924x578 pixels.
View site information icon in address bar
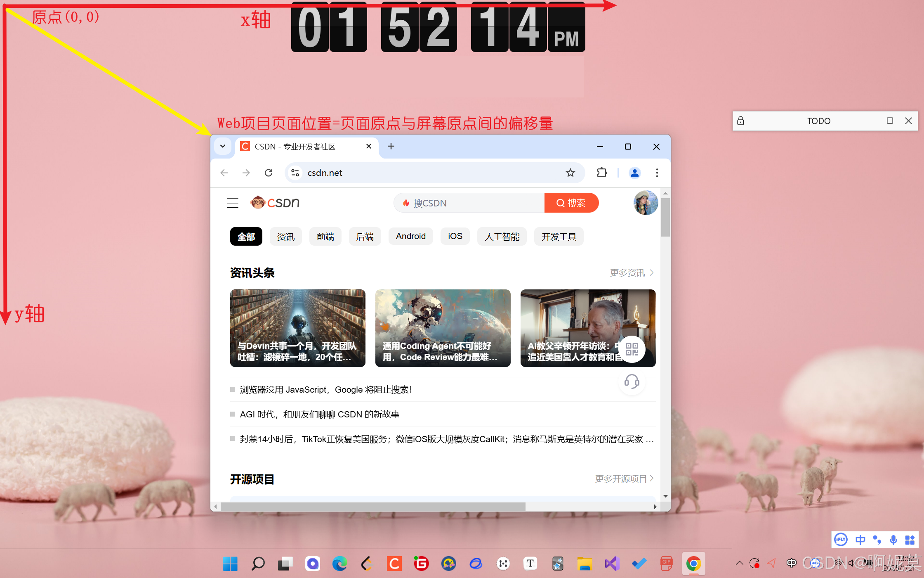(295, 173)
